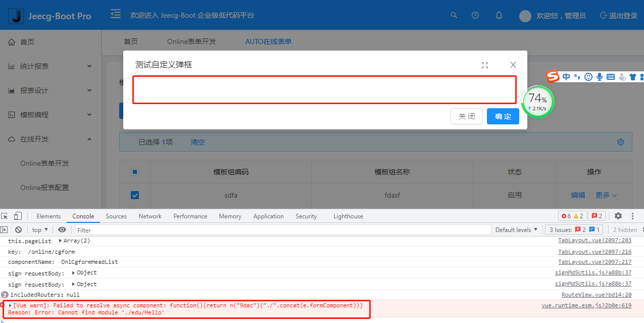Screen dimensions: 644x323
Task: Click 编辑 for the sdfa row
Action: tap(578, 195)
